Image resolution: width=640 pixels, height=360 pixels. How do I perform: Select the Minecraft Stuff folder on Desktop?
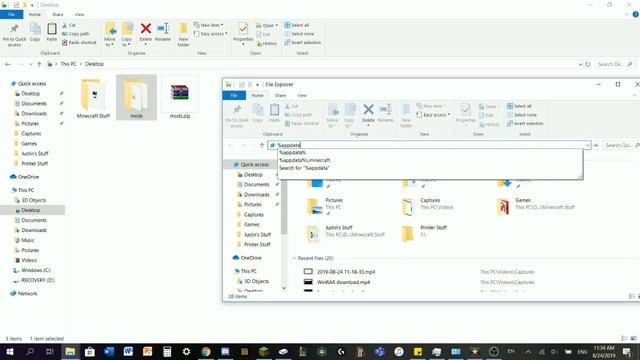93,98
